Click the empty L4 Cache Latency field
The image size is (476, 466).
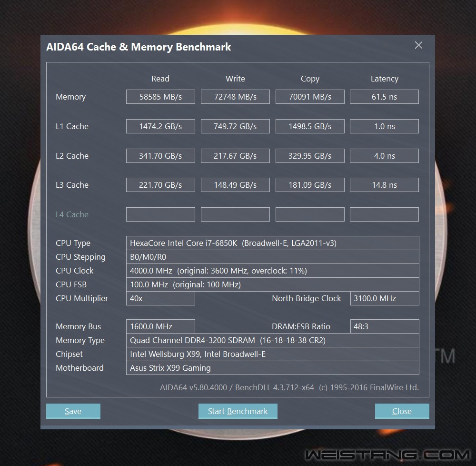click(x=384, y=214)
